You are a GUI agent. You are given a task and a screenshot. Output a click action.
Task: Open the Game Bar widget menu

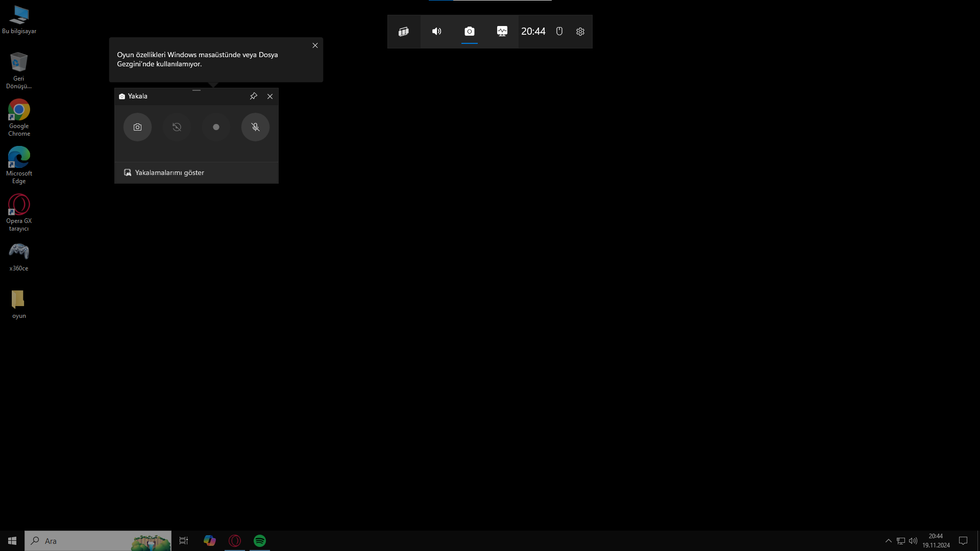(404, 32)
